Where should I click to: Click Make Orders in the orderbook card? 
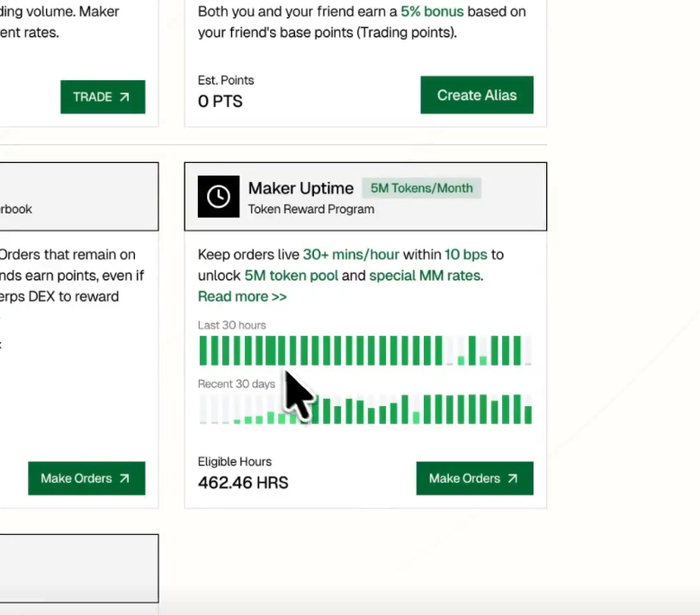tap(86, 478)
